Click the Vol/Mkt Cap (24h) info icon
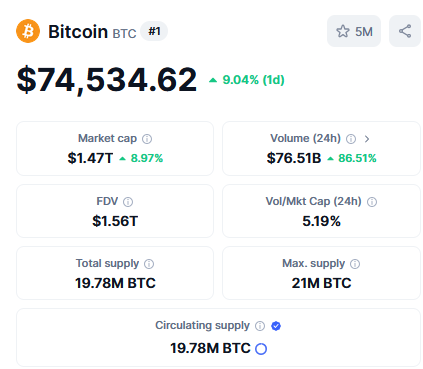 point(372,202)
